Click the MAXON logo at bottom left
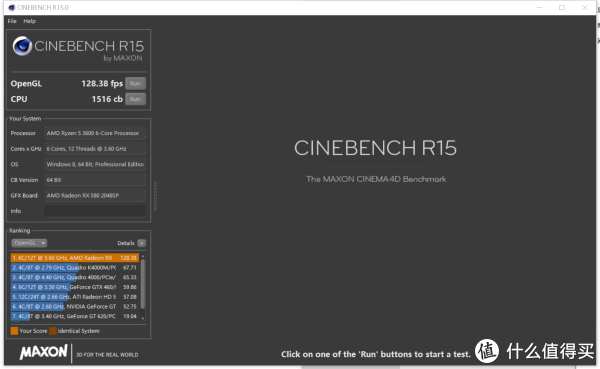 coord(44,352)
